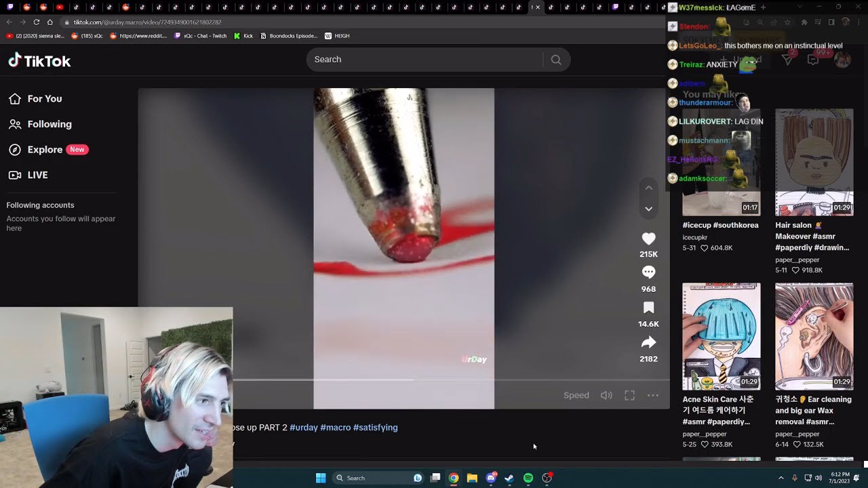The image size is (868, 488).
Task: Show hidden system tray icons
Action: point(781,478)
